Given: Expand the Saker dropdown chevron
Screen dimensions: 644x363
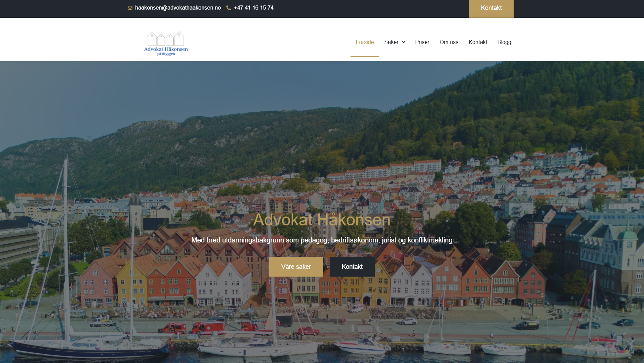Looking at the screenshot, I should (403, 42).
